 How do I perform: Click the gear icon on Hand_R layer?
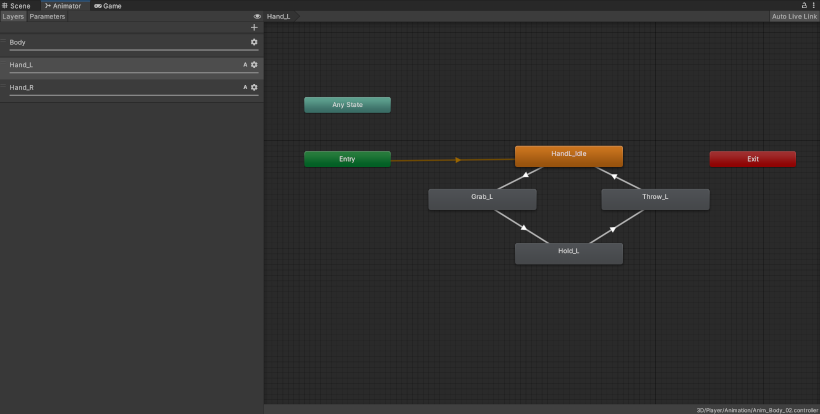(254, 88)
